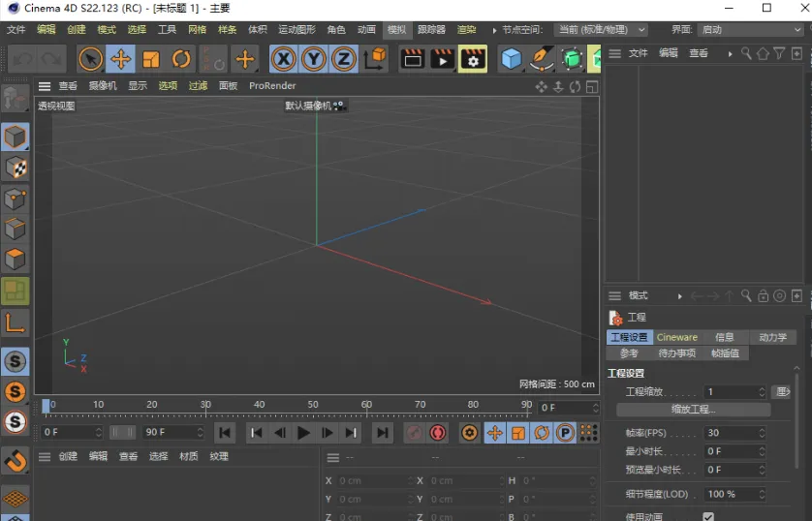Enable the magnet Snap icon in sidebar
The image size is (812, 521).
pos(15,460)
